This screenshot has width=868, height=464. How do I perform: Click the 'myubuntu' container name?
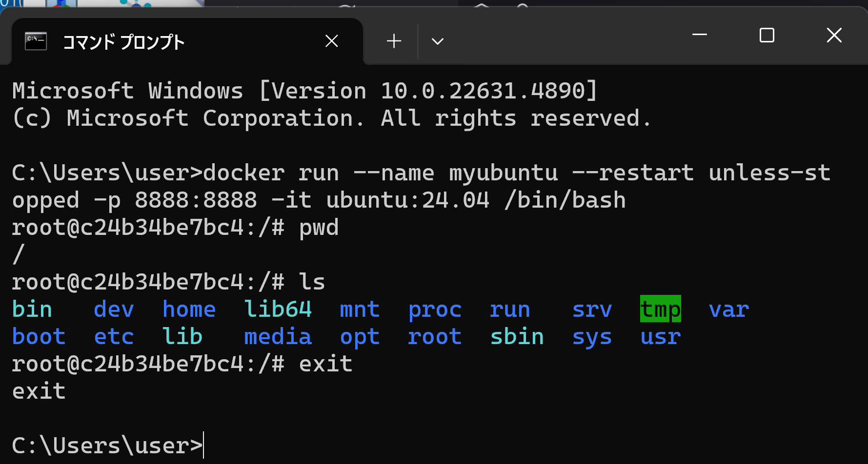(x=504, y=173)
